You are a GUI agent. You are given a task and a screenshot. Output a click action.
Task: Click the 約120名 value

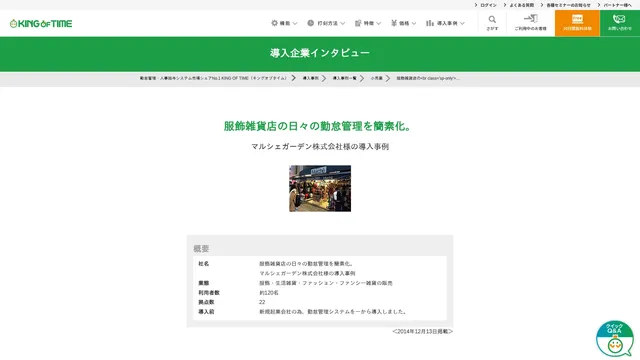269,293
